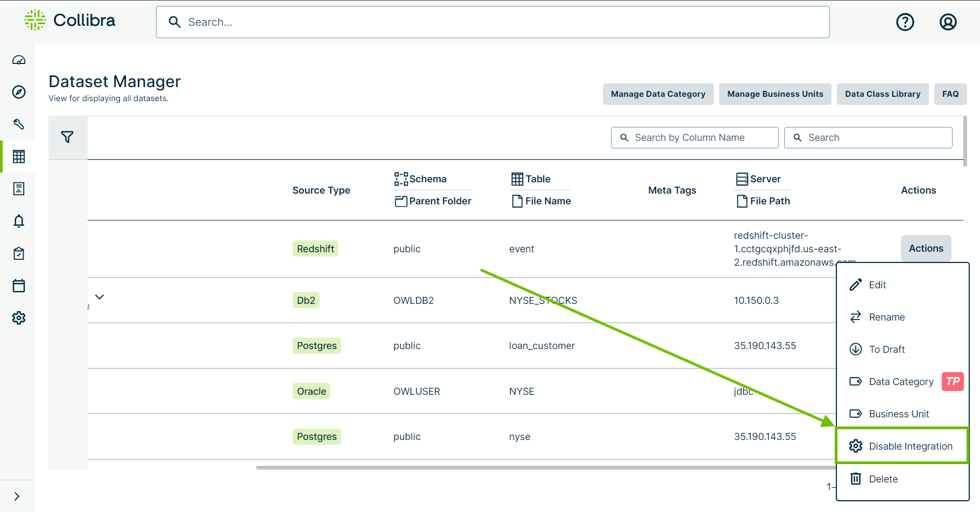Select Disable Integration from the Actions menu
980x512 pixels.
[x=901, y=446]
